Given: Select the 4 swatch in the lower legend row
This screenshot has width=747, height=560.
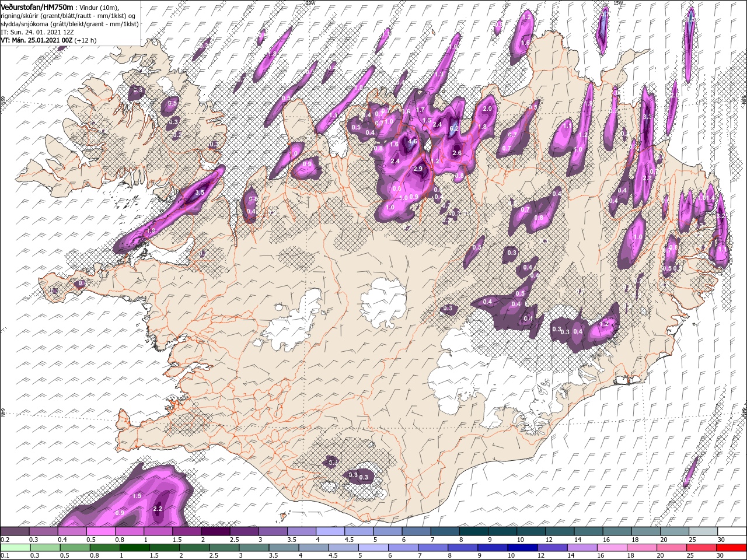Looking at the screenshot, I should pyautogui.click(x=313, y=548).
